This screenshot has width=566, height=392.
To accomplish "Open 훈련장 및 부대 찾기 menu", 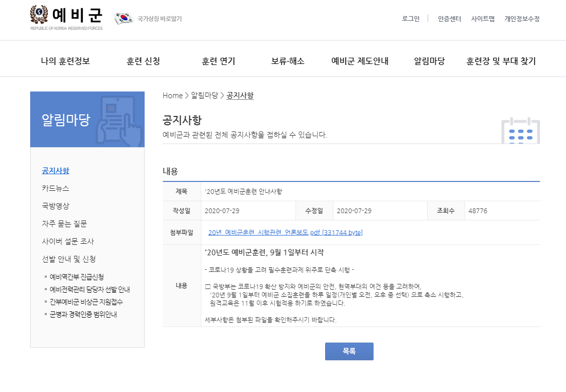I will click(501, 61).
